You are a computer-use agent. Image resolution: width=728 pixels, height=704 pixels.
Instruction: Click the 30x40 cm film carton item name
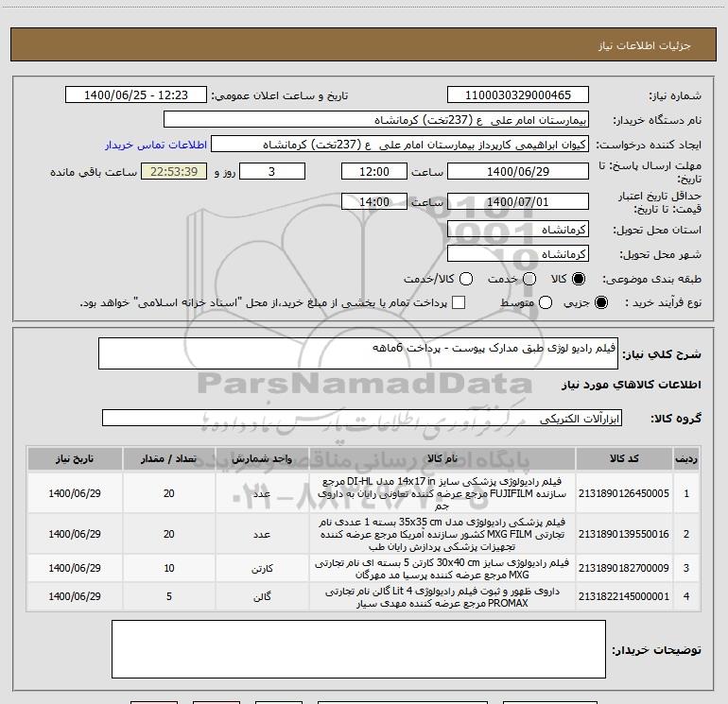[442, 569]
